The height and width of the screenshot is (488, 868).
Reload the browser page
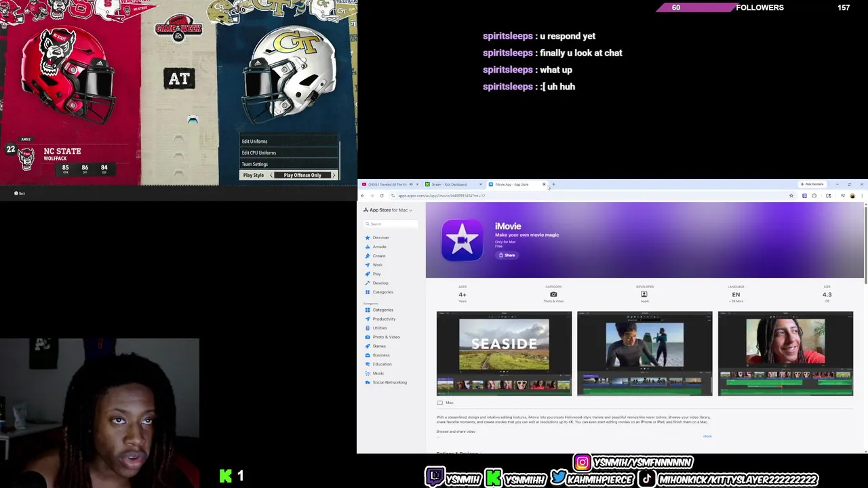(381, 196)
